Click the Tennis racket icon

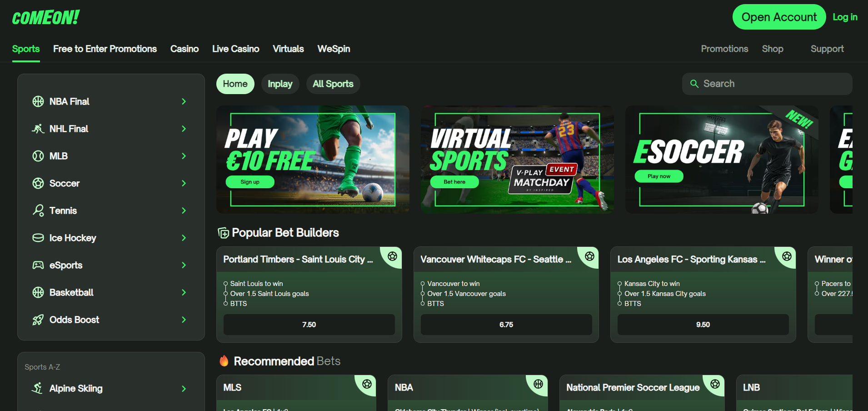pos(38,211)
